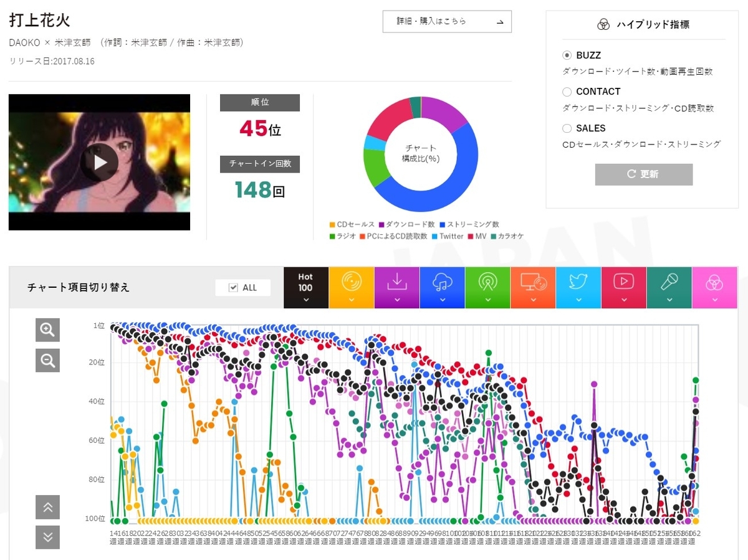Click the double up-arrow chart button
This screenshot has height=560, width=748.
47,507
